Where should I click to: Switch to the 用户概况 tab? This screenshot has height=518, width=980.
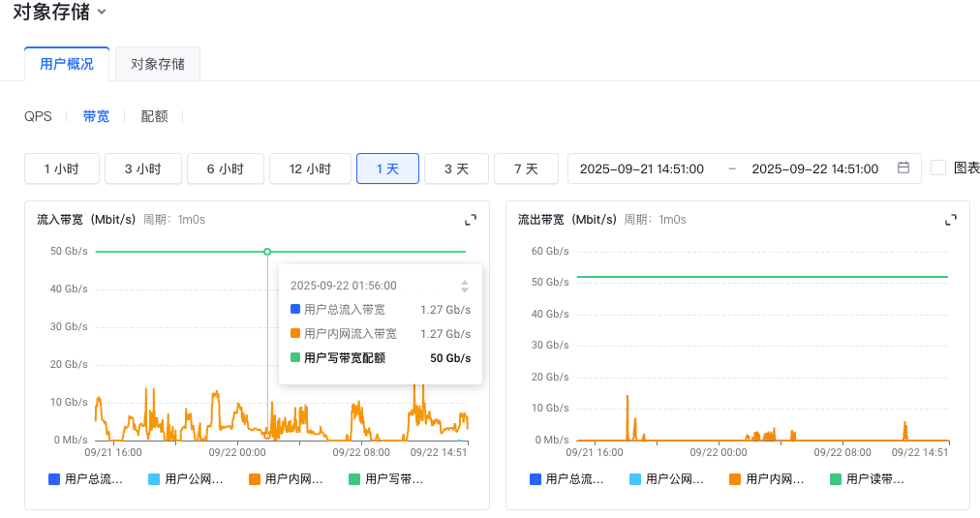coord(67,64)
